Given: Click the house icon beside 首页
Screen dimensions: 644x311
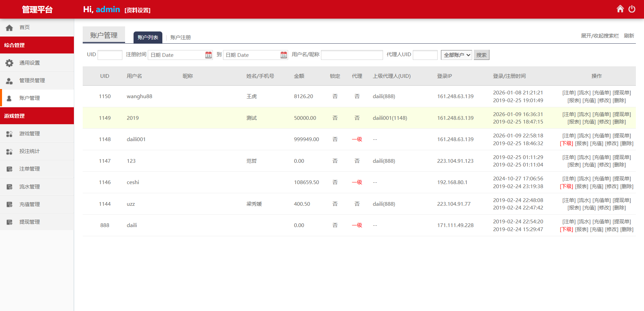Looking at the screenshot, I should coord(9,27).
